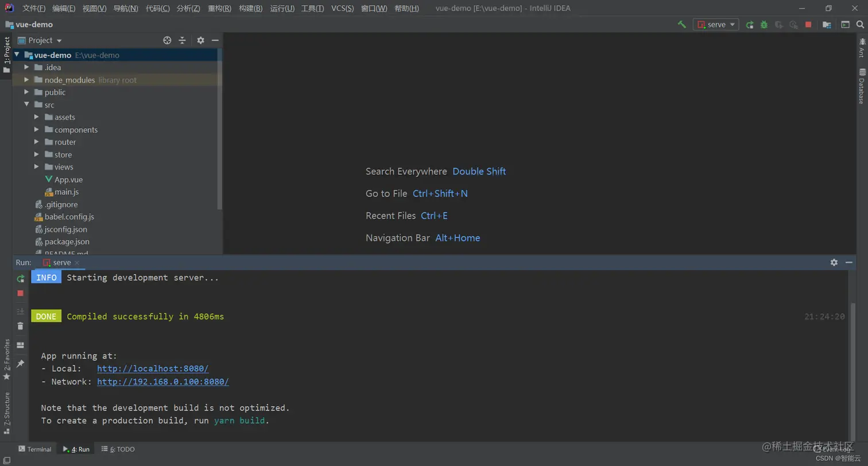Close the serve run tab
This screenshot has height=466, width=868.
[77, 263]
